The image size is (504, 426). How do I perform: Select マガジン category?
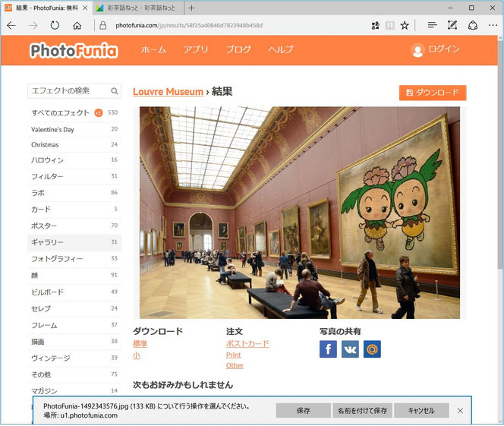pos(74,390)
